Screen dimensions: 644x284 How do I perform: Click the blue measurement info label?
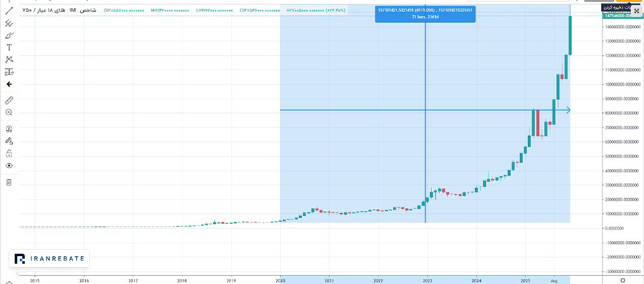pos(425,14)
